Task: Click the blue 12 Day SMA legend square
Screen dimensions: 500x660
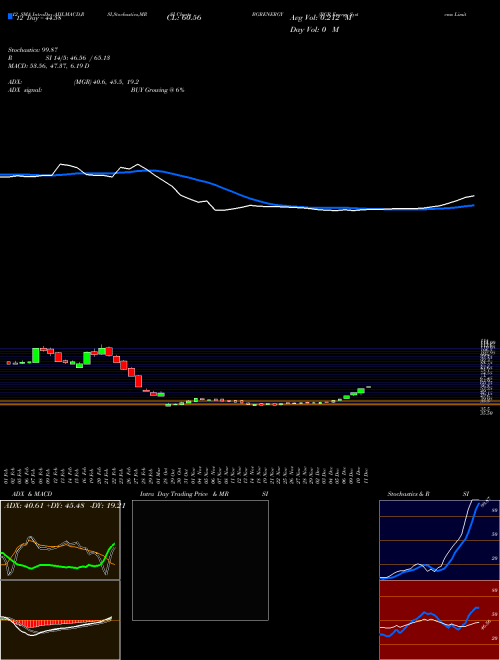Action: 10,16
